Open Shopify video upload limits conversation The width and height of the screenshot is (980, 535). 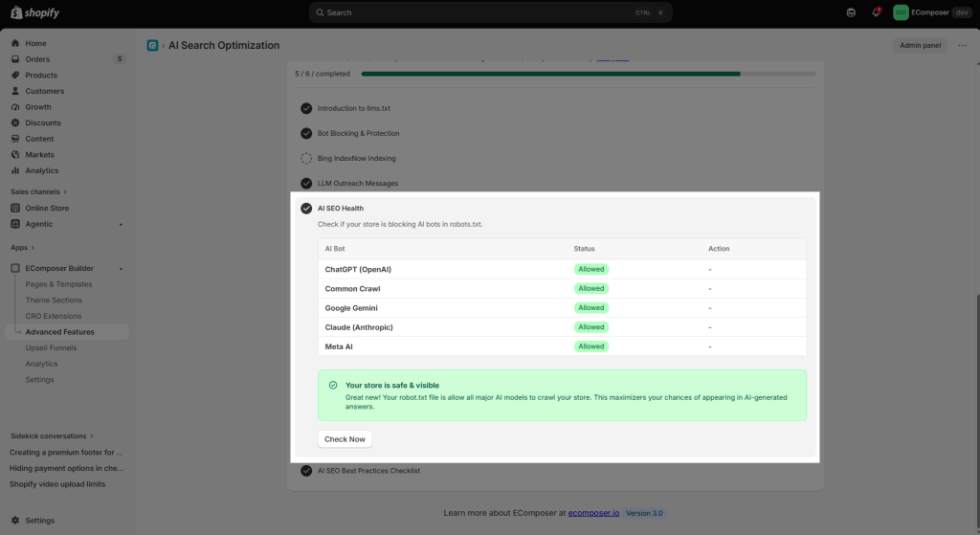pos(56,483)
